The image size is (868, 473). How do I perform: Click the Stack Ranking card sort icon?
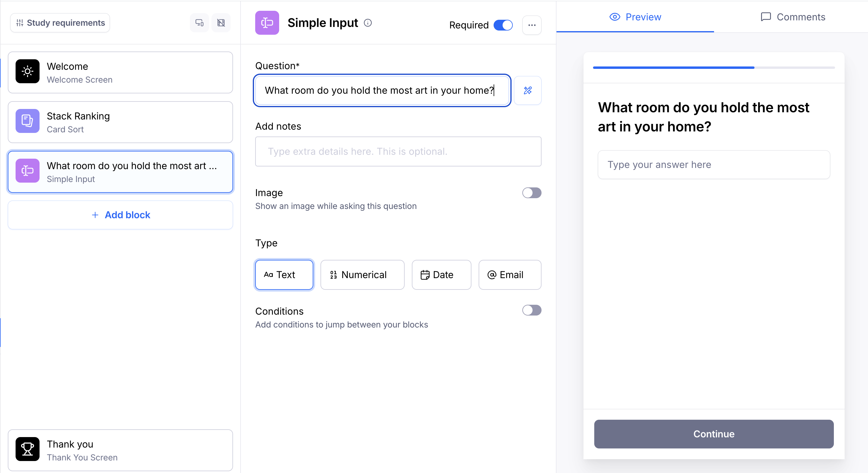[28, 121]
